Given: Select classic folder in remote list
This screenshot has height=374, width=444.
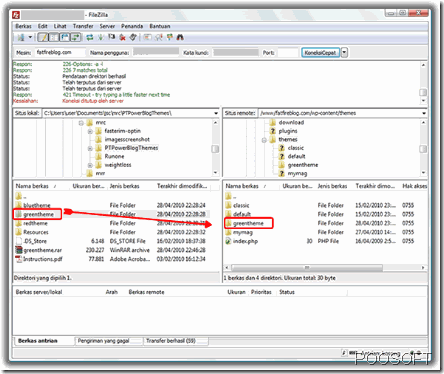Looking at the screenshot, I should coord(241,205).
